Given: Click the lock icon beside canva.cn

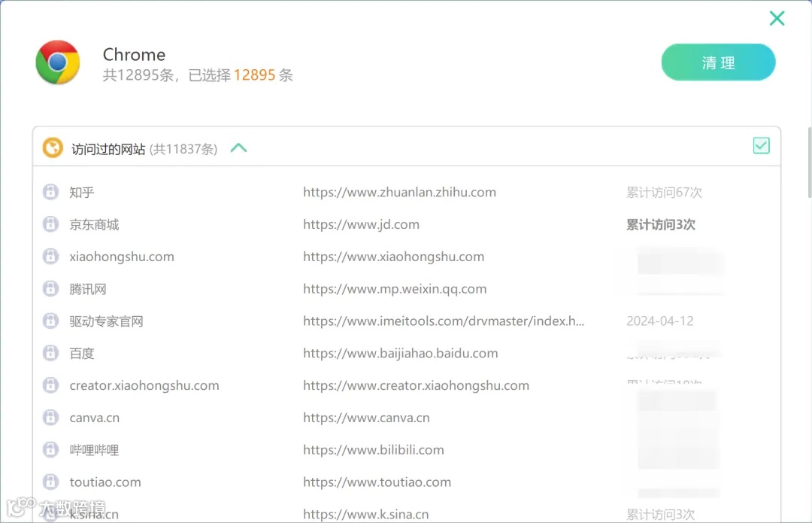Looking at the screenshot, I should (50, 417).
